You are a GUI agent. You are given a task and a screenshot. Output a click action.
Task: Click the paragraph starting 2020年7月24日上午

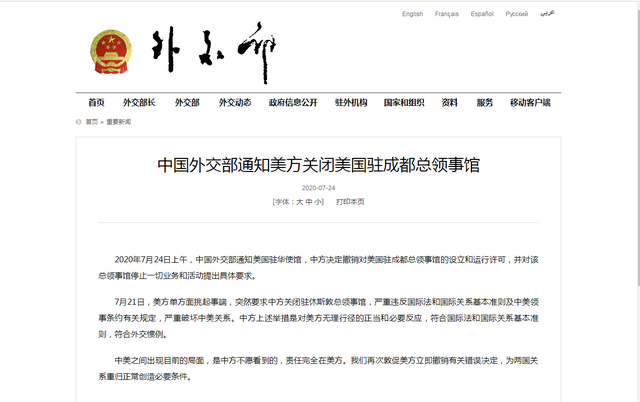318,268
